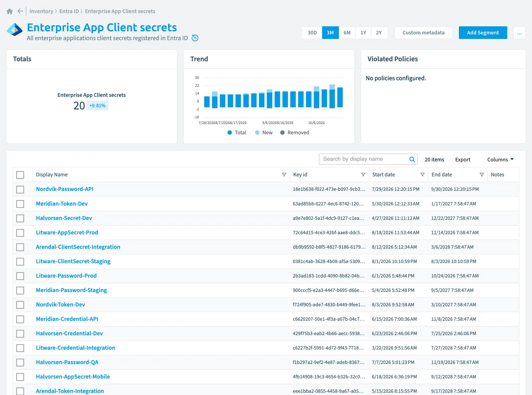Click the Custom metadata button
The image size is (532, 395).
pyautogui.click(x=423, y=33)
